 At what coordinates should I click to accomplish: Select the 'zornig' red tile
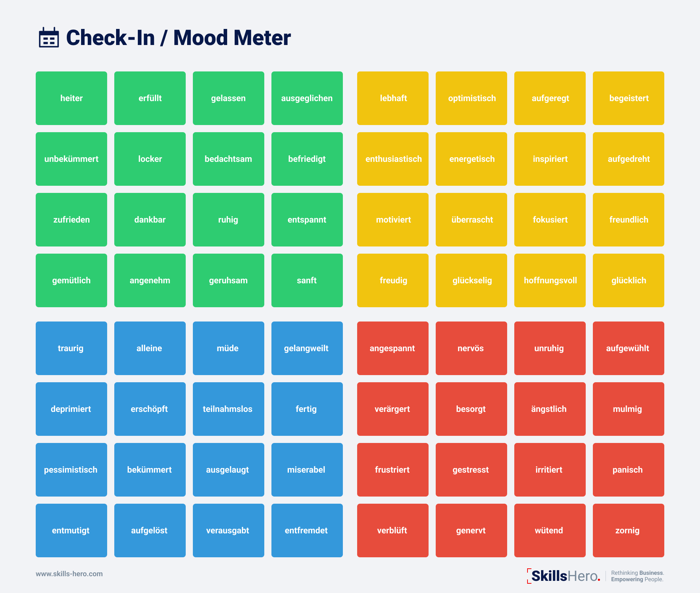629,530
